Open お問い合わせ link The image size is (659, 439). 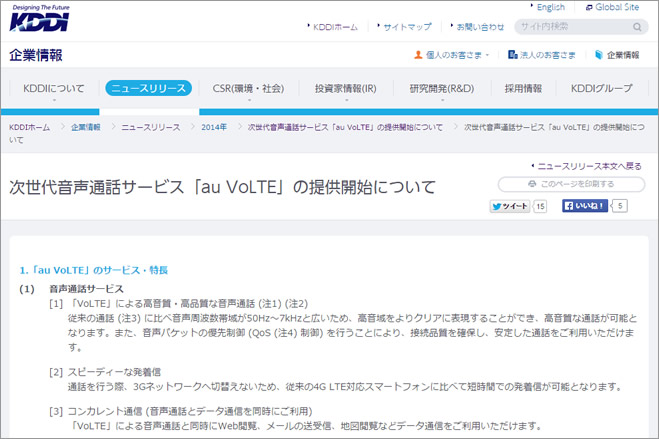[480, 27]
